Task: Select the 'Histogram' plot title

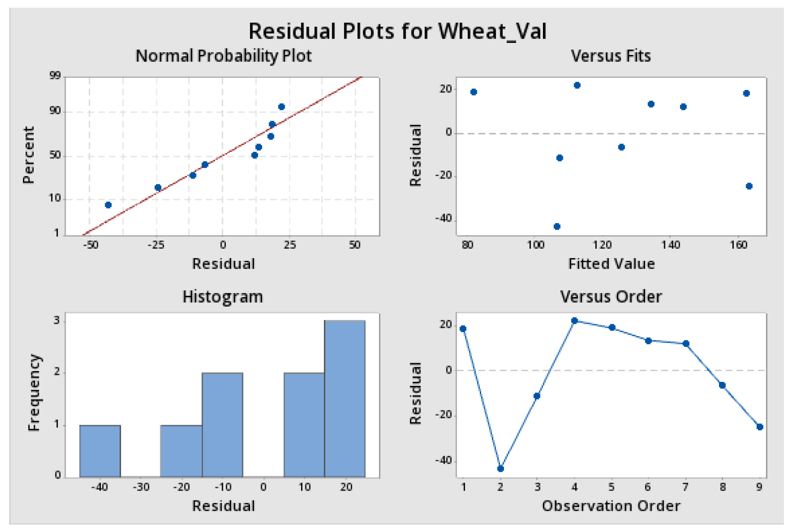Action: point(222,297)
